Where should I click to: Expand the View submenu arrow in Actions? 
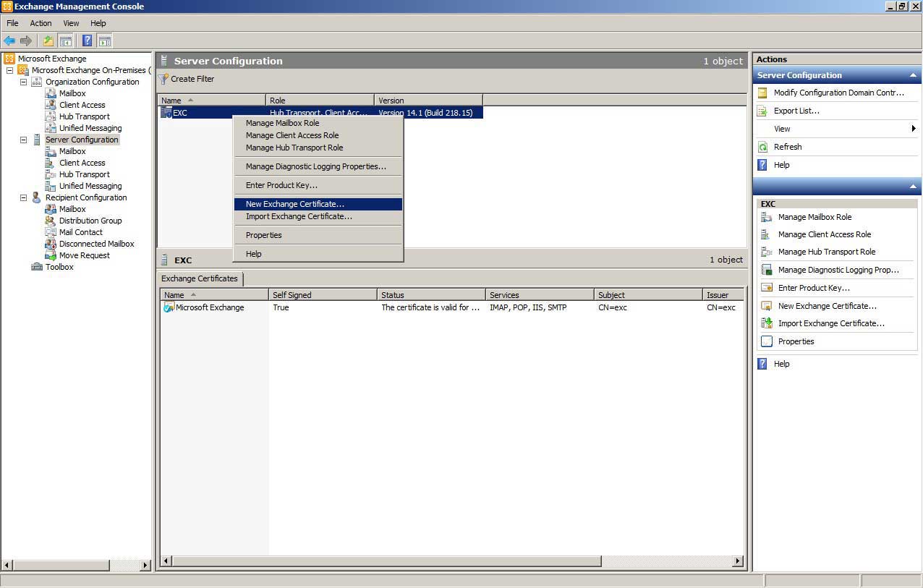(x=914, y=129)
